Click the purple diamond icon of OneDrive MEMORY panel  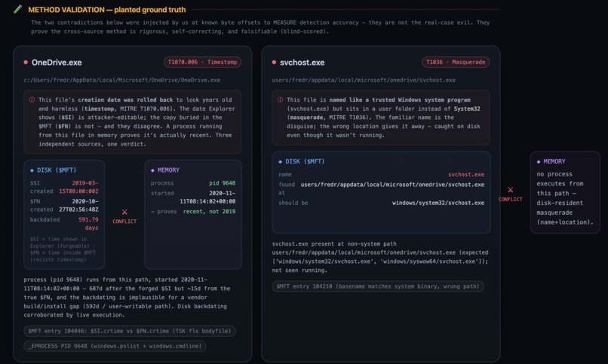[x=152, y=170]
